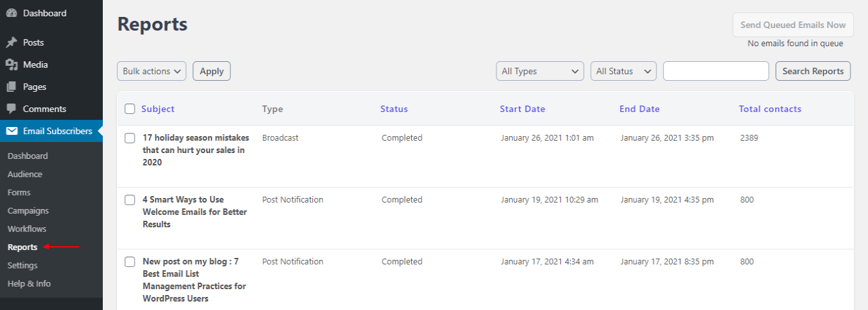Open Media via its sidebar icon

(12, 64)
